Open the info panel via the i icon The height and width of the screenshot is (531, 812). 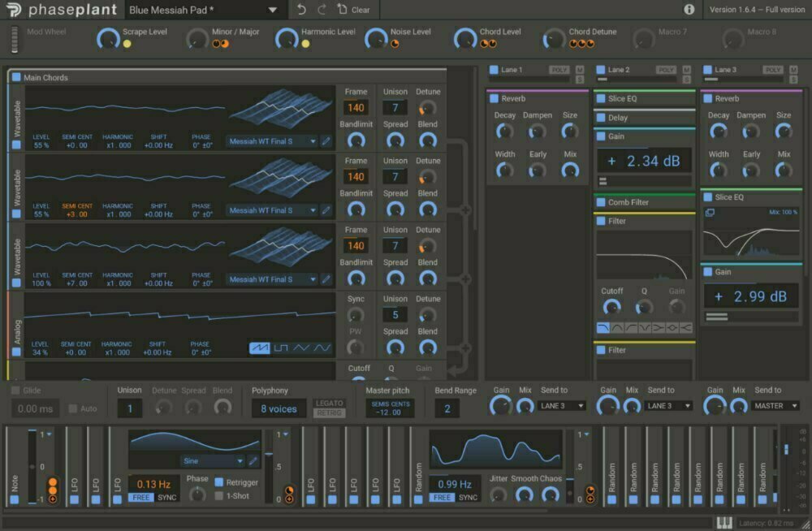[x=689, y=10]
